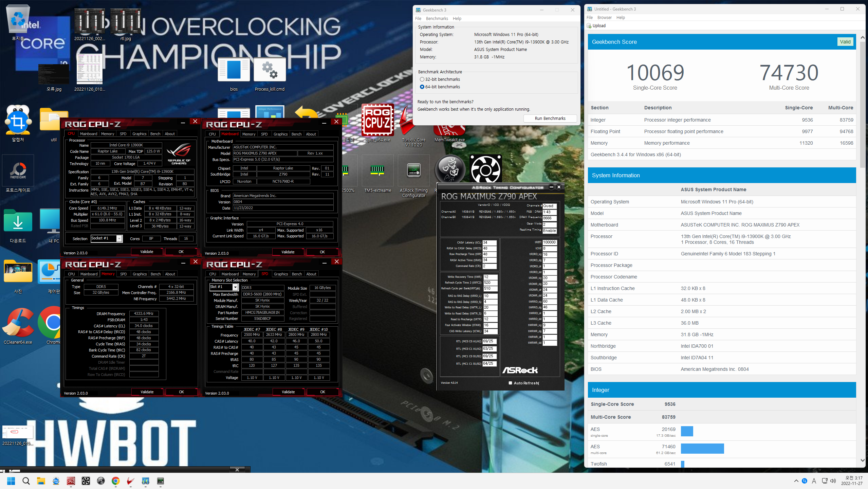Screen dimensions: 868x489
Task: Select the 32-bit benchmarks radio button
Action: pyautogui.click(x=422, y=79)
